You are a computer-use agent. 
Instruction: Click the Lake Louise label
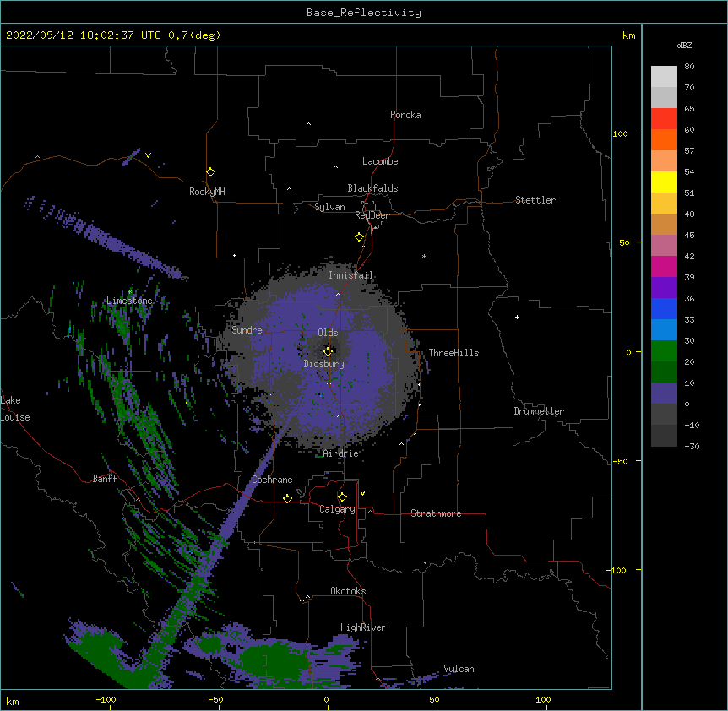pos(15,409)
